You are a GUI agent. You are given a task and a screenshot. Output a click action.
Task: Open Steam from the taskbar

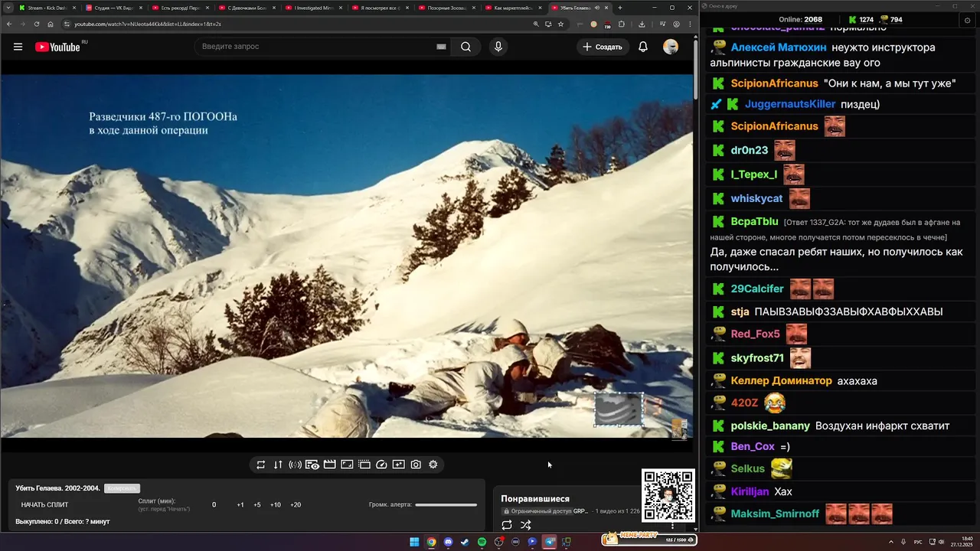pos(465,542)
